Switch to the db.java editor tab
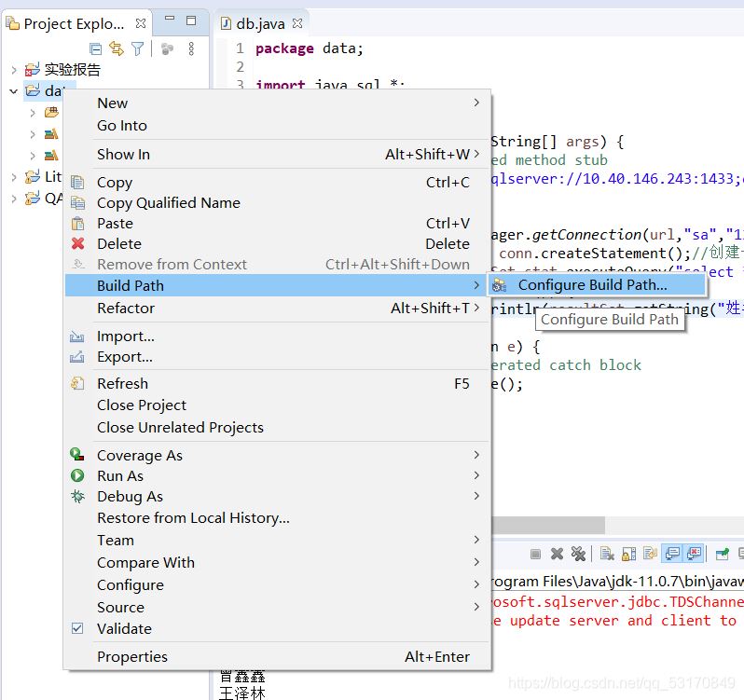Image resolution: width=744 pixels, height=700 pixels. [260, 23]
